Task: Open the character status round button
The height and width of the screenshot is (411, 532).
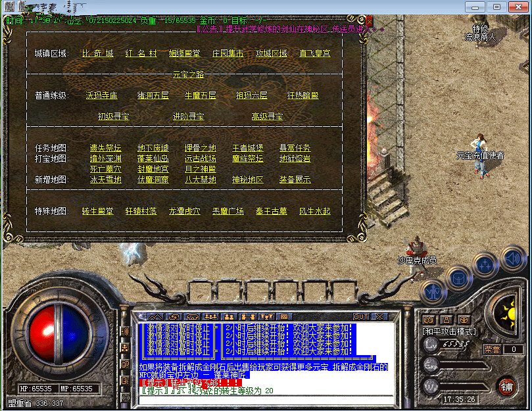Action: [x=431, y=291]
